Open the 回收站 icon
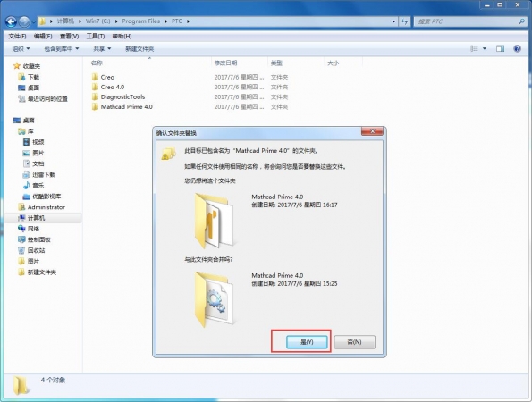The image size is (532, 402). (21, 250)
